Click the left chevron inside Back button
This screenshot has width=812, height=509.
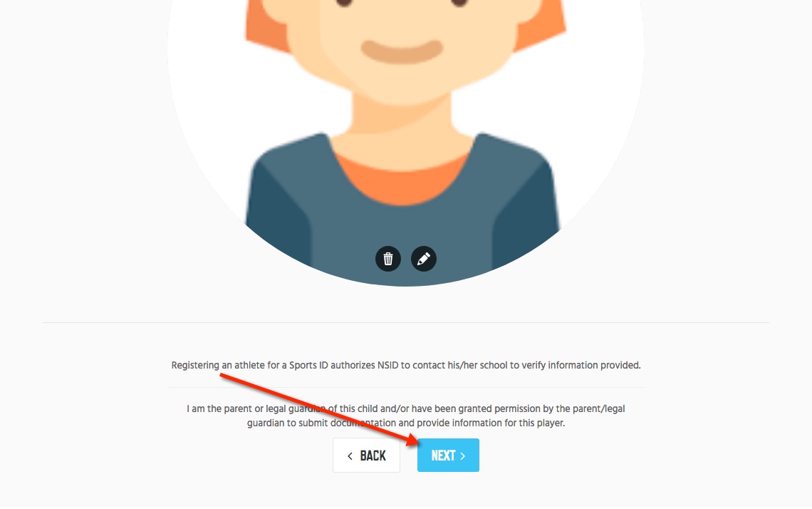point(350,456)
